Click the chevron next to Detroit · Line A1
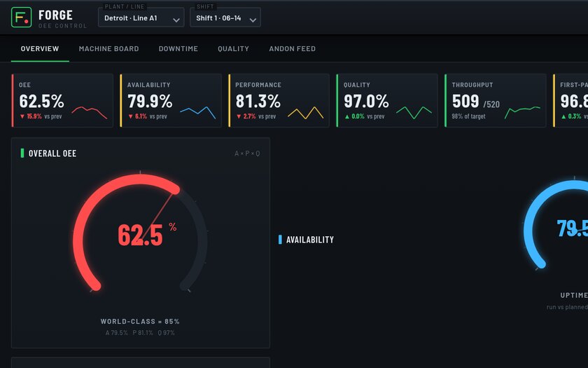This screenshot has width=588, height=368. click(176, 20)
